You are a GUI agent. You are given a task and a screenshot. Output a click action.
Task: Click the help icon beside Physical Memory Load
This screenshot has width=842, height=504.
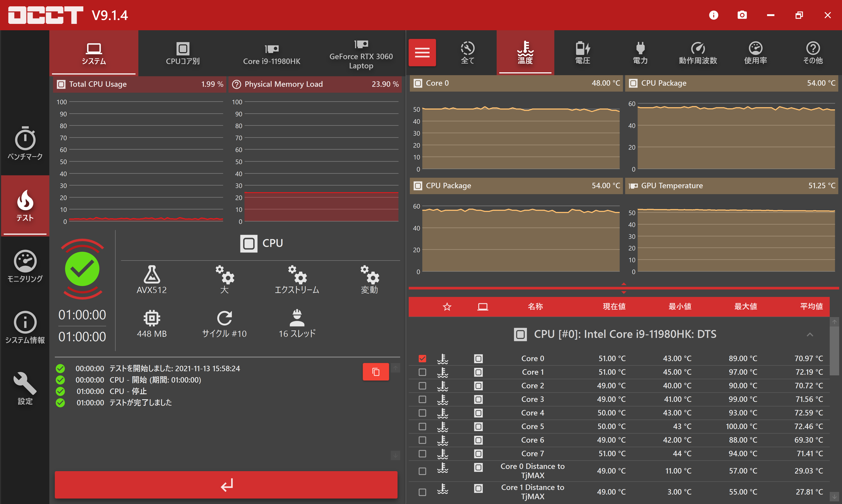tap(236, 84)
